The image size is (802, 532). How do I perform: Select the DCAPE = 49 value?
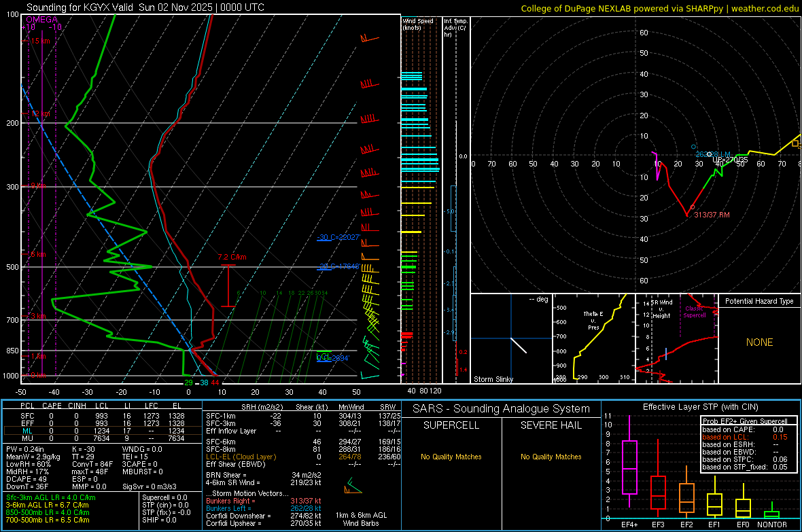pyautogui.click(x=27, y=479)
